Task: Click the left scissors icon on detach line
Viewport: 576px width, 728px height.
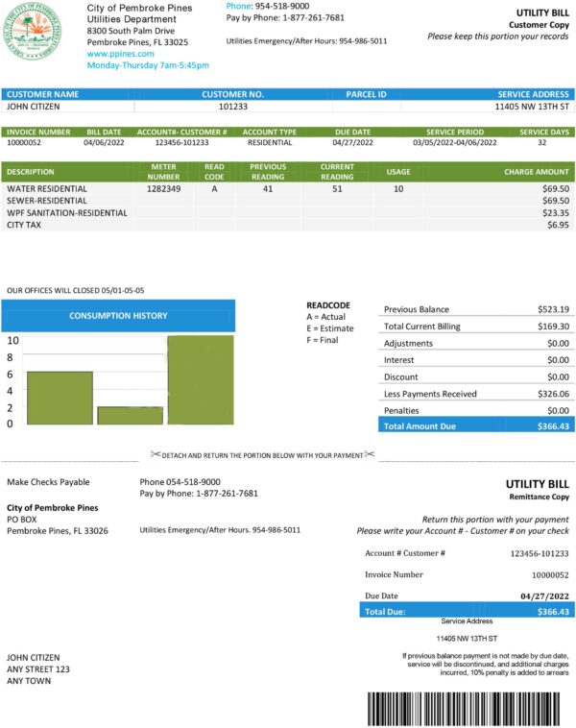Action: pyautogui.click(x=155, y=454)
